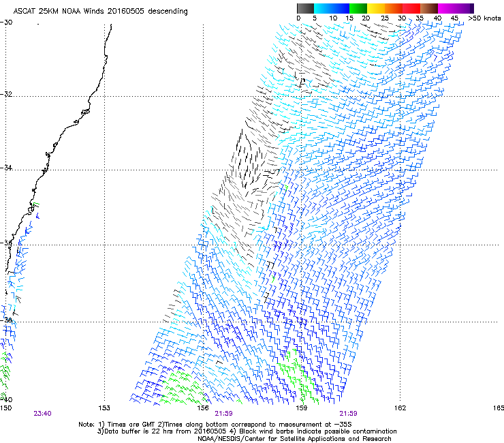Click the "-30" latitude axis label
This screenshot has height=443, width=504.
[6, 22]
